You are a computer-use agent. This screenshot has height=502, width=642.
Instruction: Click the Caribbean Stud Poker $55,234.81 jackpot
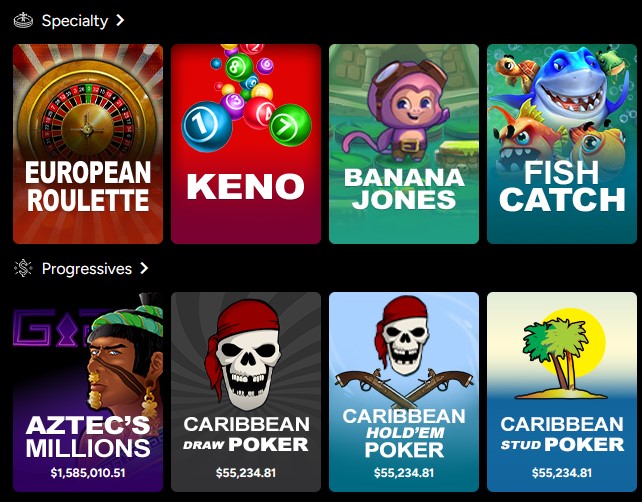[x=562, y=473]
